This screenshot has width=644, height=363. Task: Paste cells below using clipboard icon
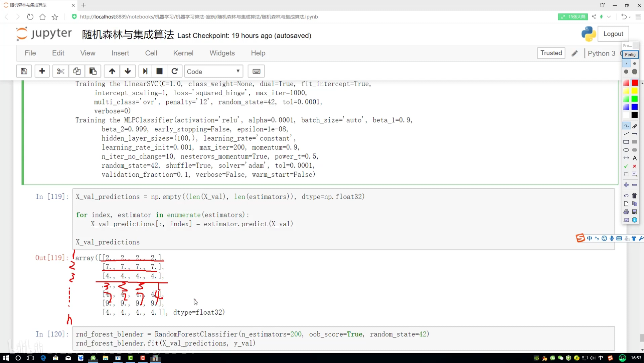[x=93, y=71]
